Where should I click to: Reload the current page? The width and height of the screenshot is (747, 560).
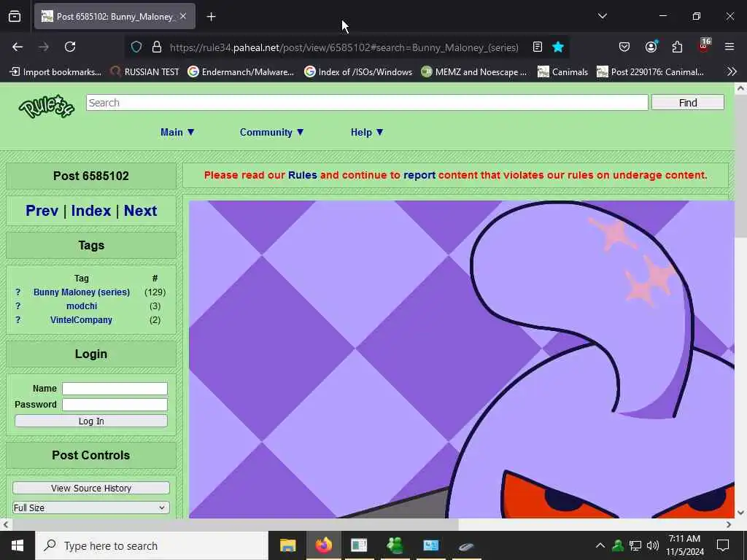point(70,47)
